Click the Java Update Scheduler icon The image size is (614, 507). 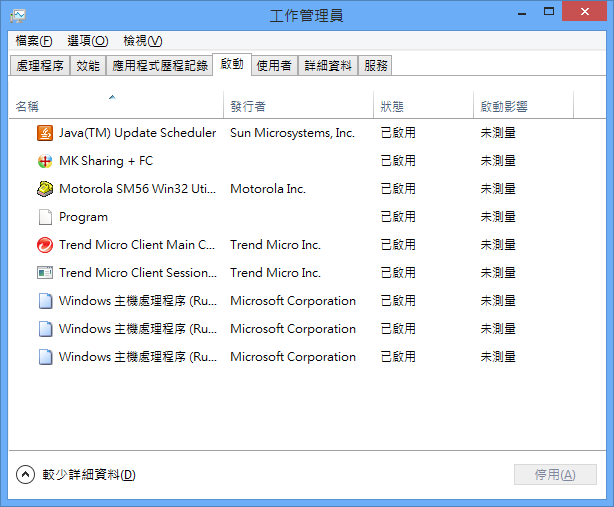coord(45,133)
